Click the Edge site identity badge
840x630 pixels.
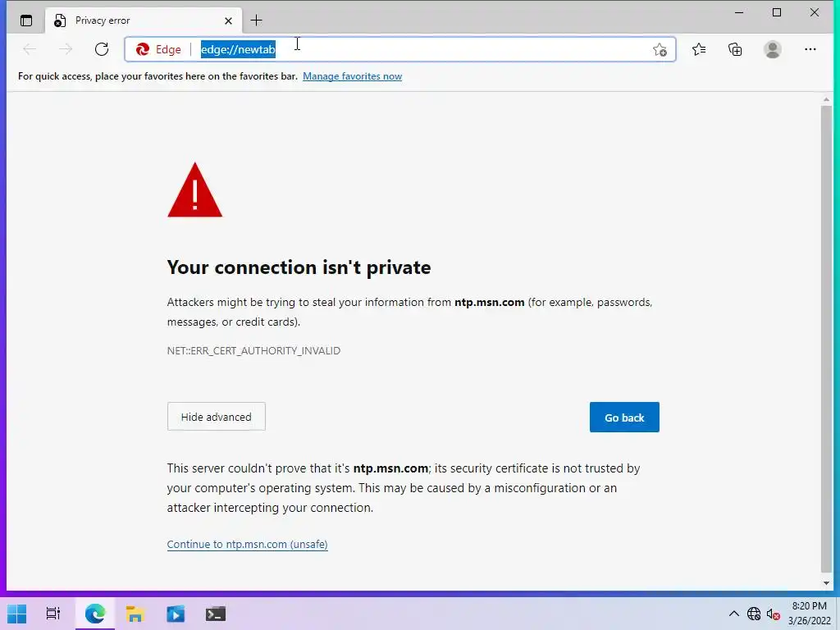(158, 49)
